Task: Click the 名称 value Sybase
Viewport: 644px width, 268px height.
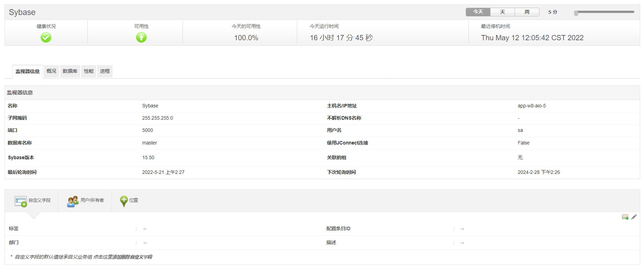Action: [150, 106]
